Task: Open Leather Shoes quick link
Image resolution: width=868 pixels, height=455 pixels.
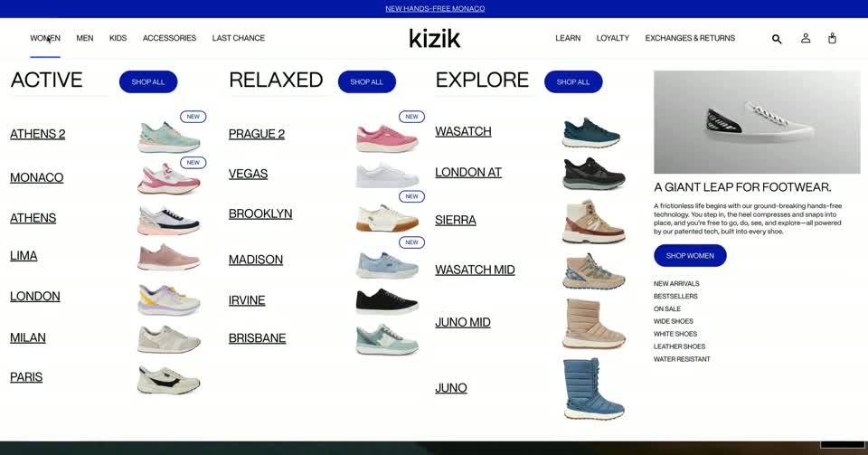Action: pyautogui.click(x=679, y=346)
